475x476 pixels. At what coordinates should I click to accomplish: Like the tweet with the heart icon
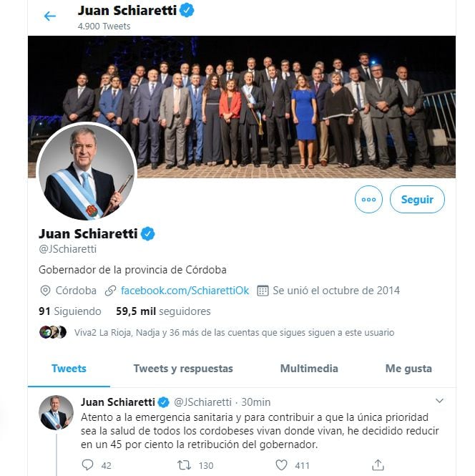pos(281,465)
